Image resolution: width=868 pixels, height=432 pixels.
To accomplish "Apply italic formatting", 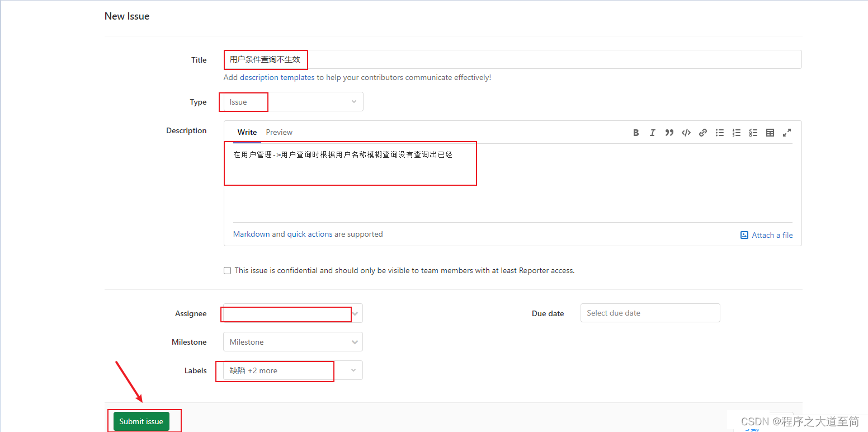I will (x=652, y=132).
